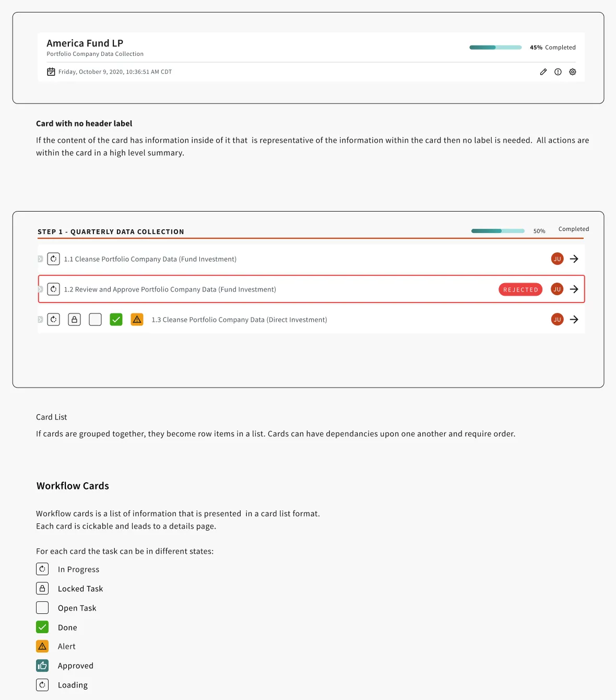The height and width of the screenshot is (700, 616).
Task: Open row 1.3 using its right arrow
Action: point(574,320)
